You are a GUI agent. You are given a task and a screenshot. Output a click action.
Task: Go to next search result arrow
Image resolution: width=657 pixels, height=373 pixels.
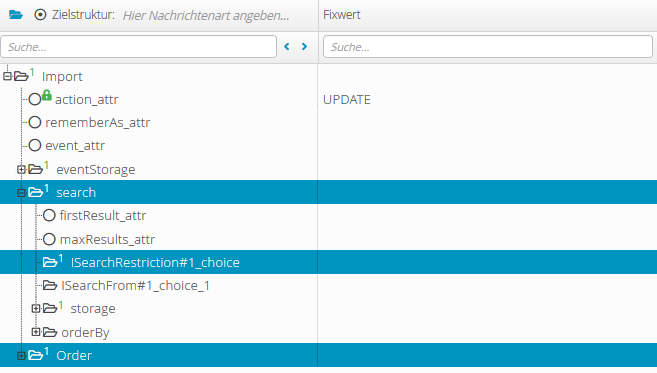click(x=305, y=47)
